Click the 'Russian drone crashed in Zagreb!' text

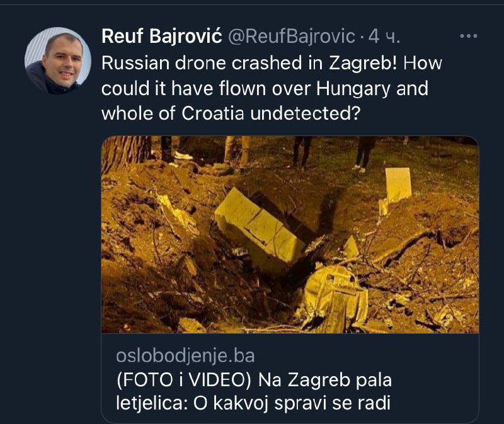(x=249, y=63)
